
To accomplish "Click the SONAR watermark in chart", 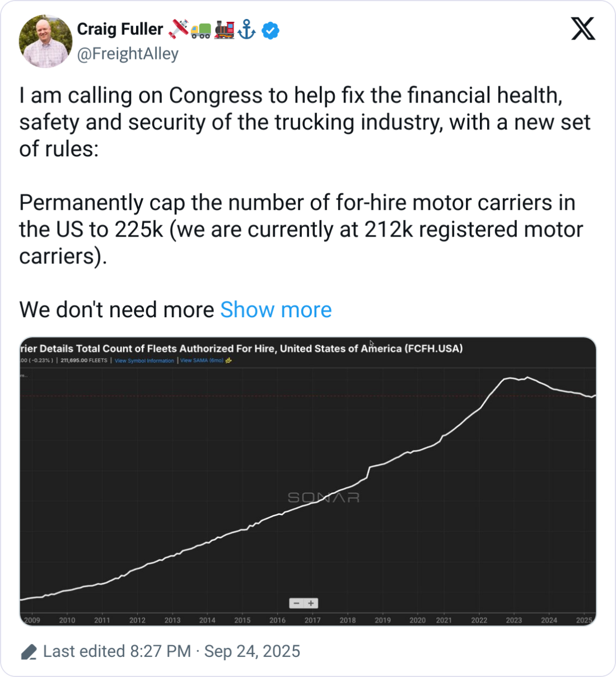I will click(323, 497).
